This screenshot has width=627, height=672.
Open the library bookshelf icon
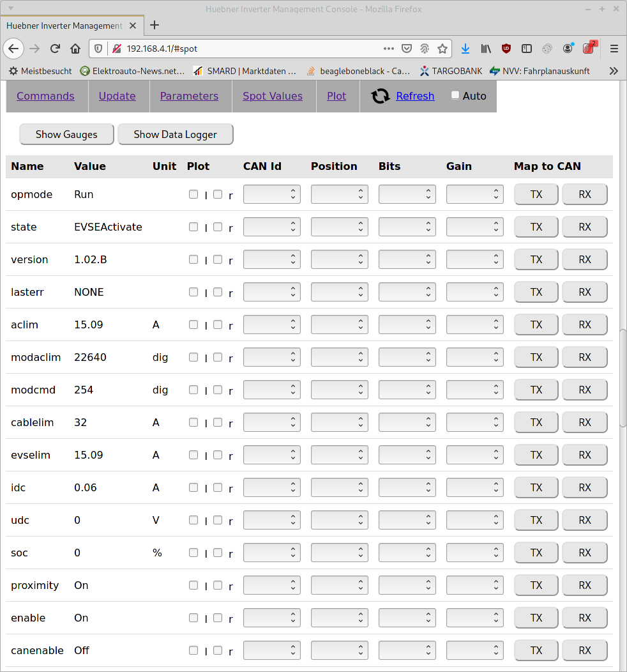tap(486, 49)
